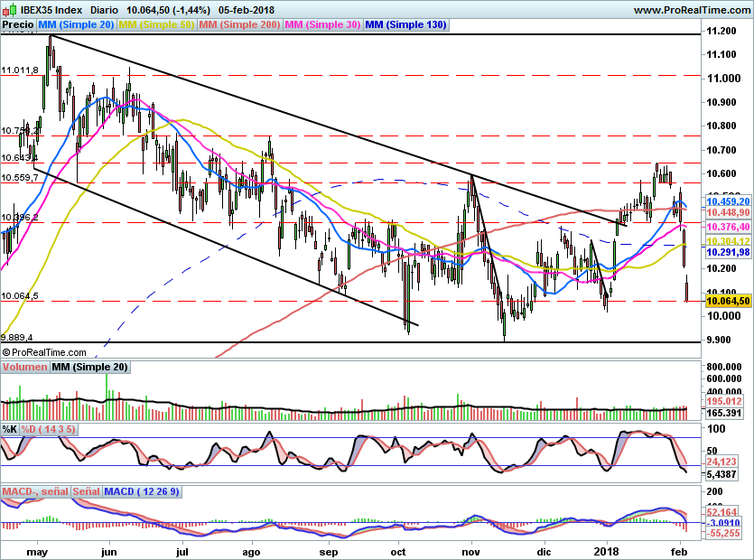This screenshot has width=754, height=560.
Task: Click 800.000 on the volume axis
Action: click(x=723, y=367)
